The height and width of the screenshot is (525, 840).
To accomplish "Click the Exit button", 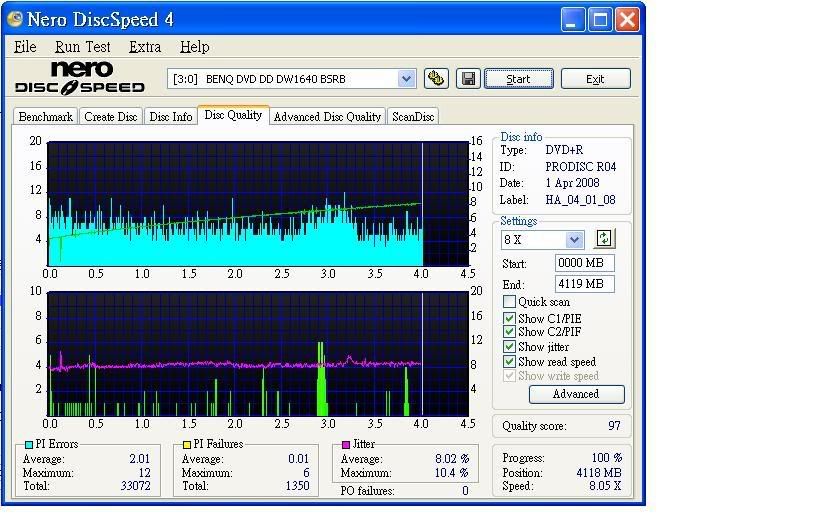I will 595,79.
